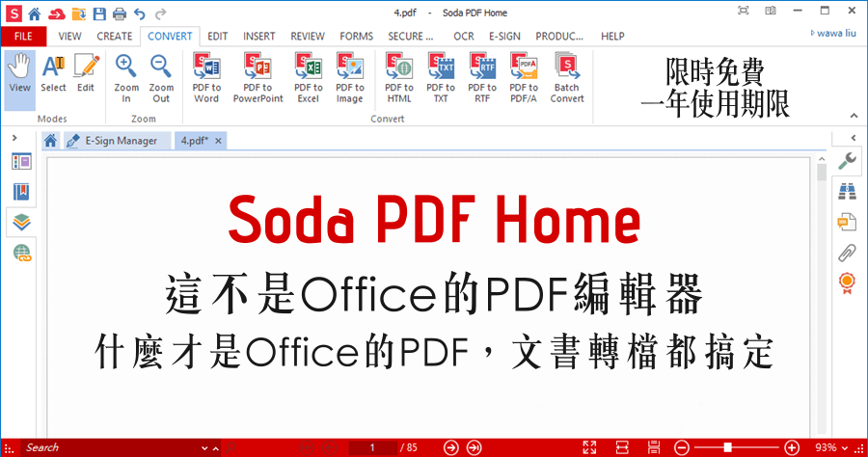868x457 pixels.
Task: Expand the left sidebar panel
Action: [14, 138]
